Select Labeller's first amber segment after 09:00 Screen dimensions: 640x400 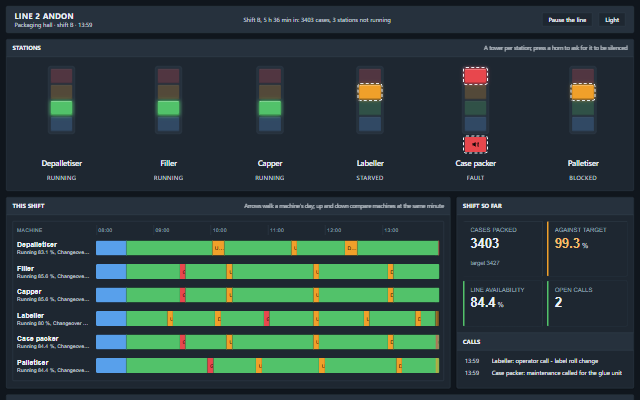coord(170,318)
